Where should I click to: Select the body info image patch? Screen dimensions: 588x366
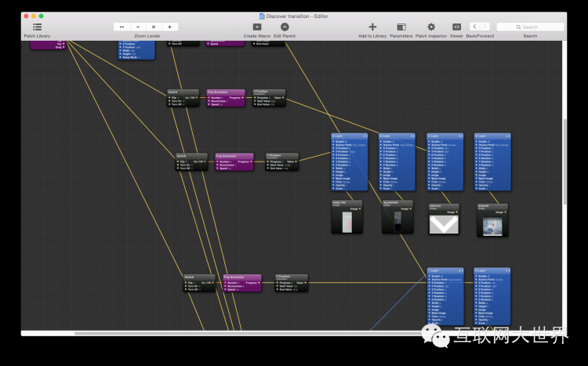347,219
